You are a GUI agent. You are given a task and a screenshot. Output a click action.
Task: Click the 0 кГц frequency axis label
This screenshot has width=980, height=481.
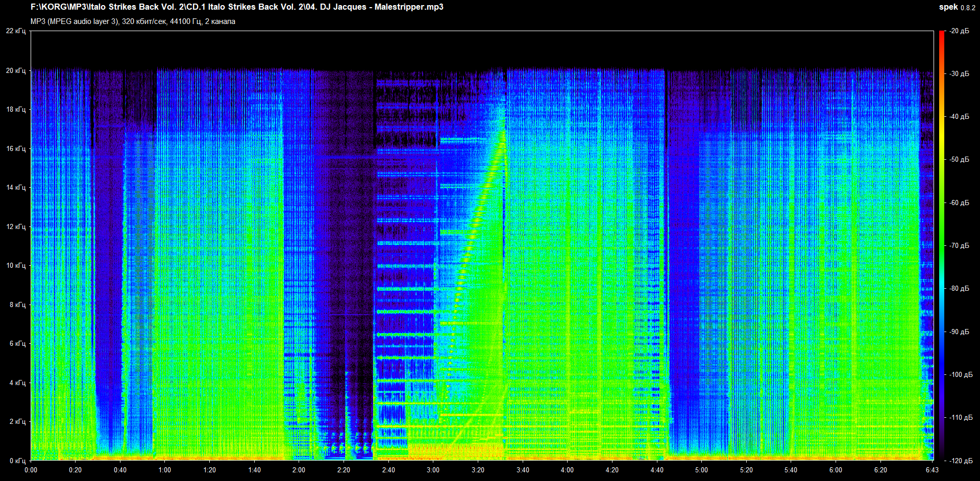pos(17,461)
